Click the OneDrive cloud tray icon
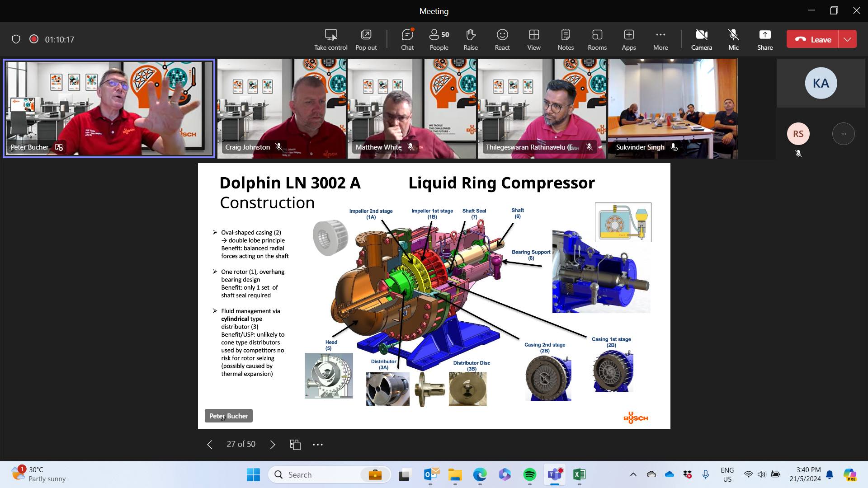 670,474
